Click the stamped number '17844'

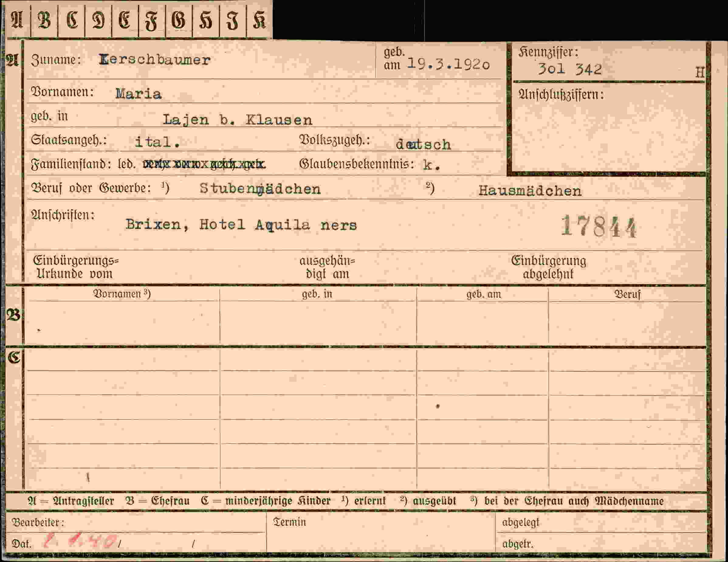pos(599,226)
